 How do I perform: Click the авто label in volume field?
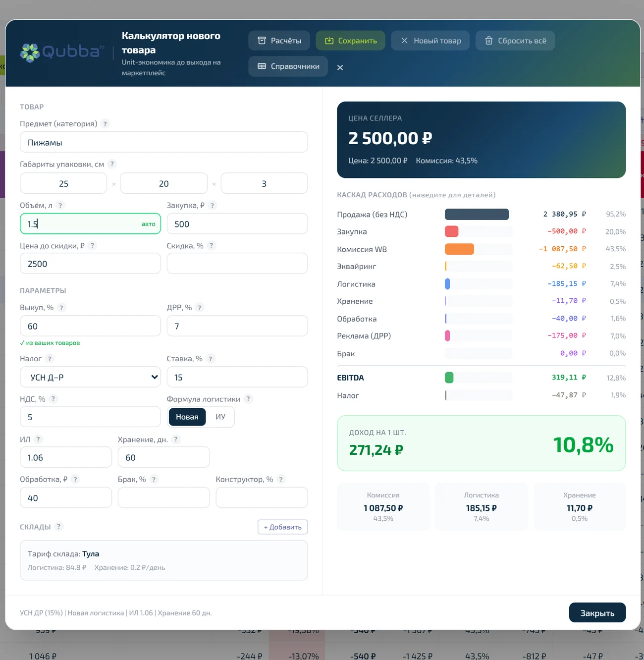click(x=149, y=224)
